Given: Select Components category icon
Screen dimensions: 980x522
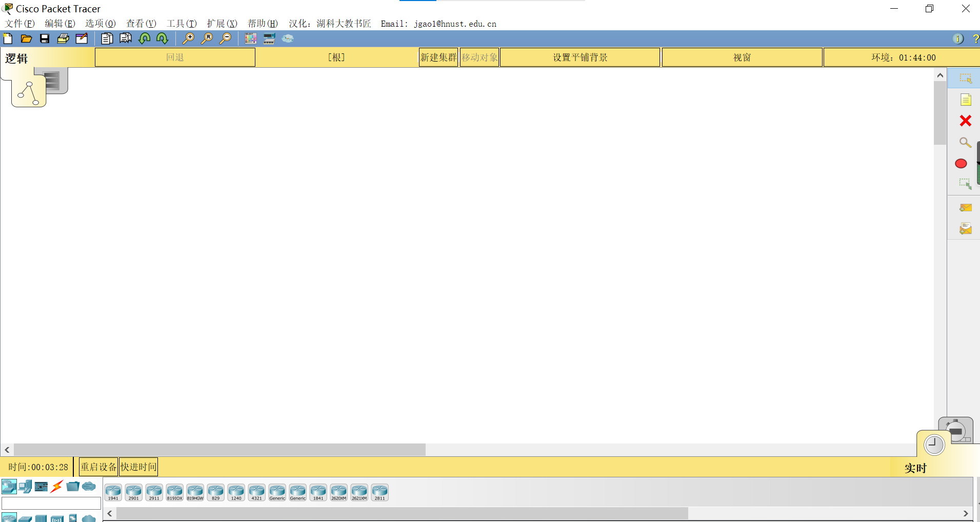Looking at the screenshot, I should pyautogui.click(x=41, y=486).
